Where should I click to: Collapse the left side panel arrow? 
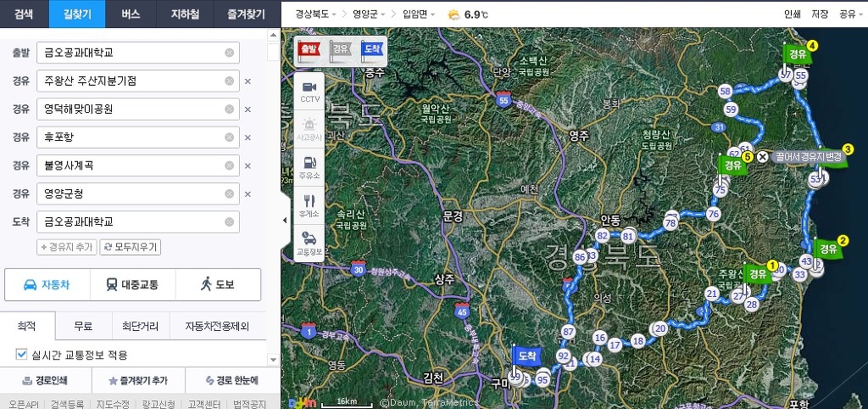pyautogui.click(x=285, y=220)
